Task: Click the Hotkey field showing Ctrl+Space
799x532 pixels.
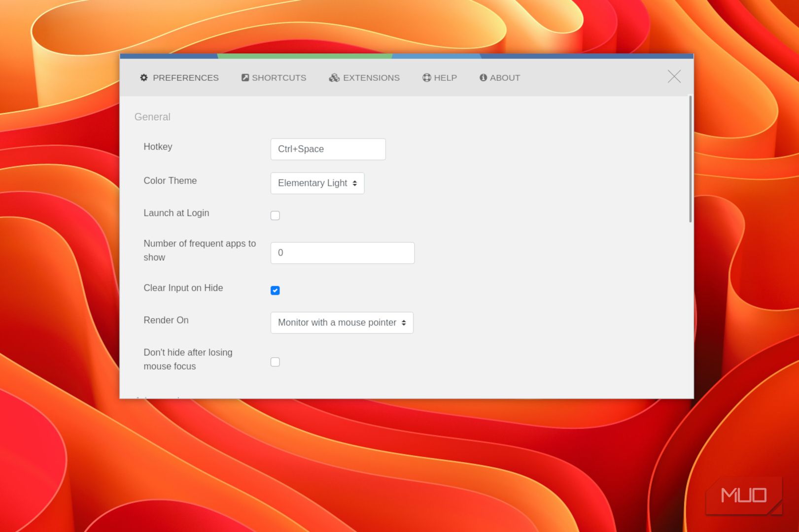Action: pyautogui.click(x=328, y=149)
